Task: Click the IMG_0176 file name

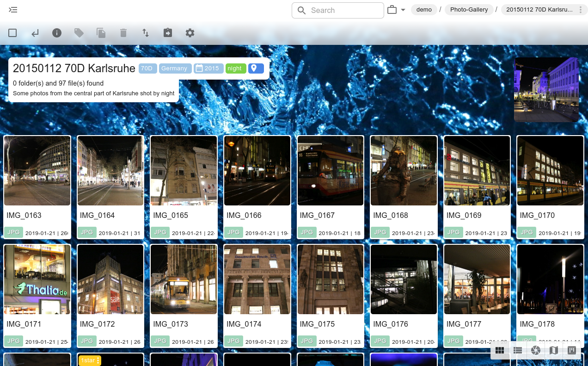Action: coord(391,324)
